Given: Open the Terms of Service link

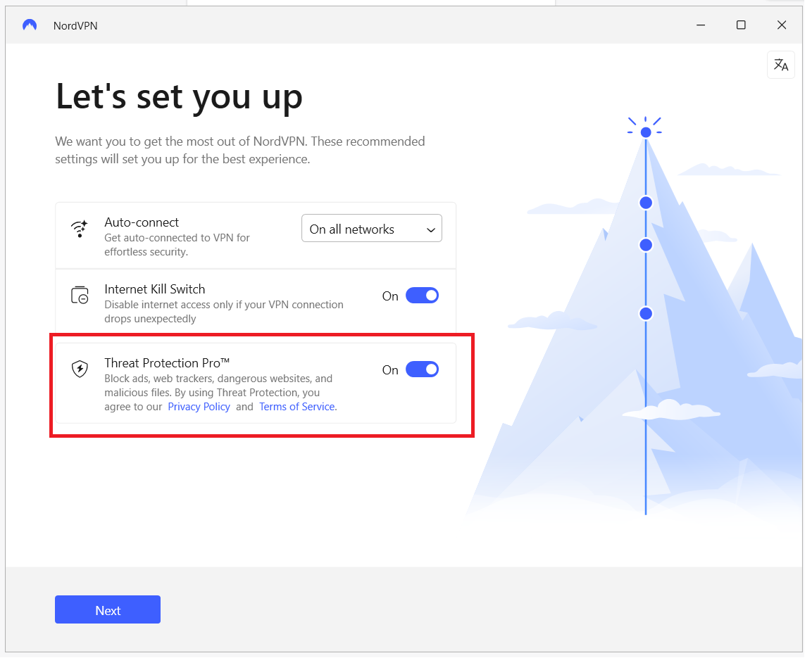Looking at the screenshot, I should [x=297, y=407].
